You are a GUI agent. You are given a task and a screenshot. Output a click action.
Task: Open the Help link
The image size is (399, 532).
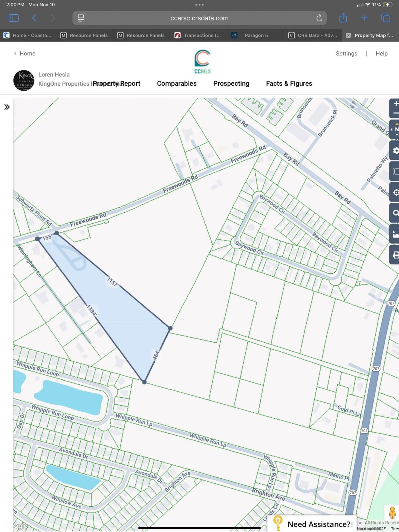pyautogui.click(x=381, y=54)
